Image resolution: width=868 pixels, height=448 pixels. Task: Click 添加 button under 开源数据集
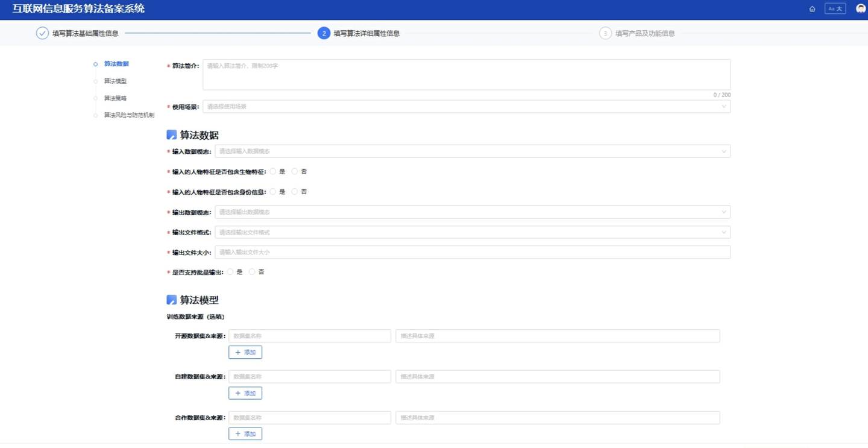click(x=245, y=352)
